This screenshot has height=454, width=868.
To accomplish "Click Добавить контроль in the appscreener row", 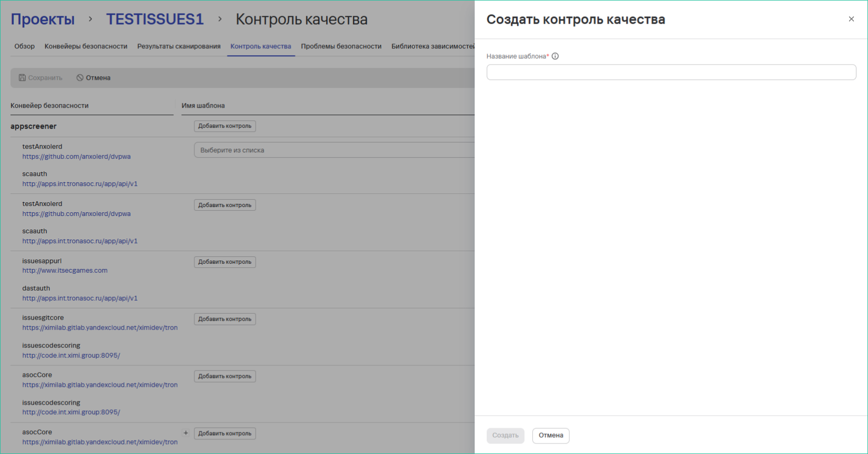I will (x=225, y=126).
